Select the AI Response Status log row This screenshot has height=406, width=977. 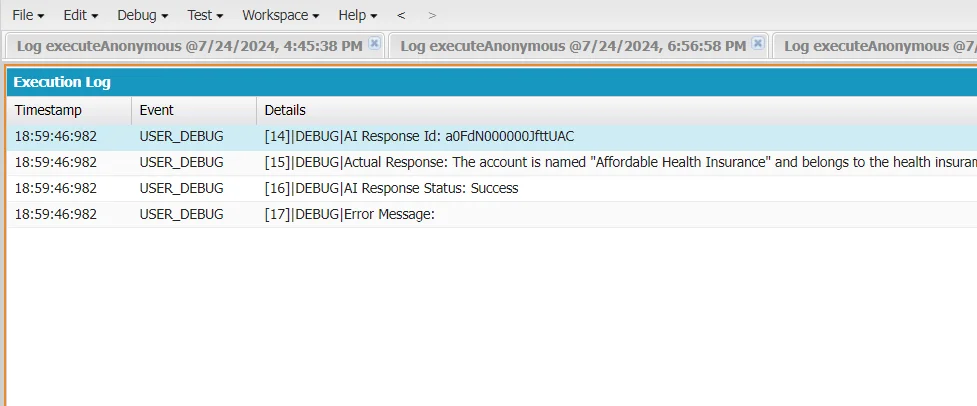[x=391, y=188]
